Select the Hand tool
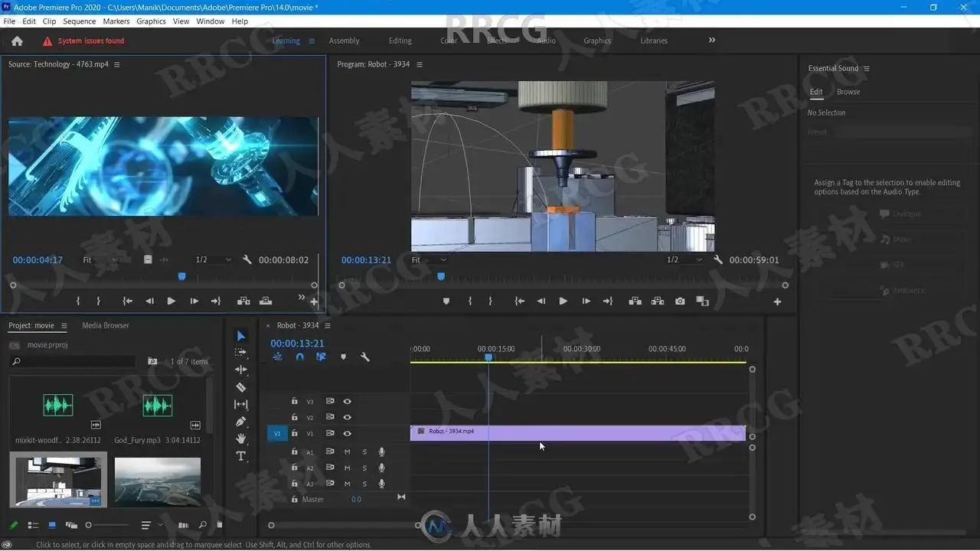Screen dimensions: 980x551 [240, 439]
